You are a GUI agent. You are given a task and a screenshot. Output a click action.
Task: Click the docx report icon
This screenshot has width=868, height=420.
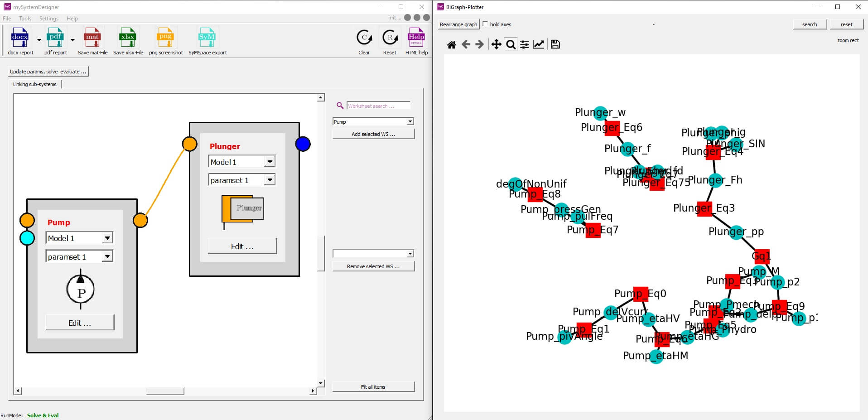click(20, 38)
